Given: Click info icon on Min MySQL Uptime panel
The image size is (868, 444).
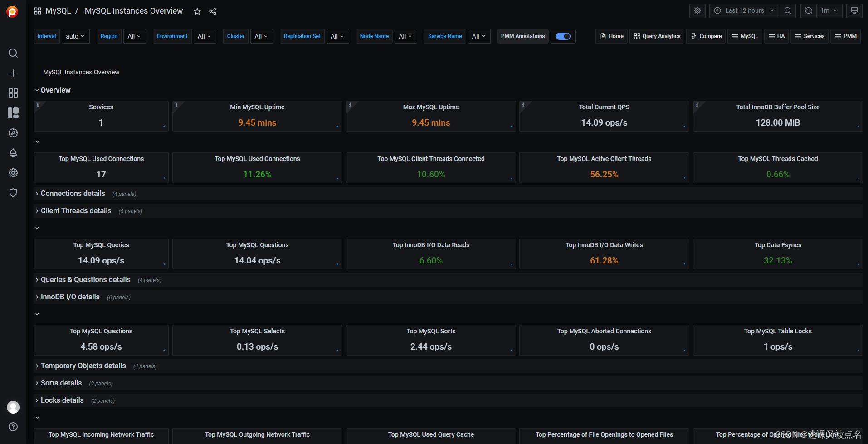Looking at the screenshot, I should click(x=176, y=105).
